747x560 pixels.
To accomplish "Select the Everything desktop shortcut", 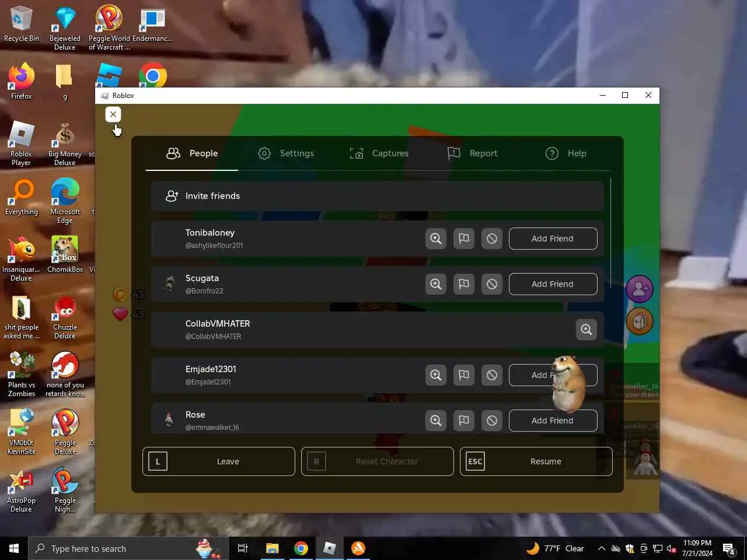I will pyautogui.click(x=22, y=197).
